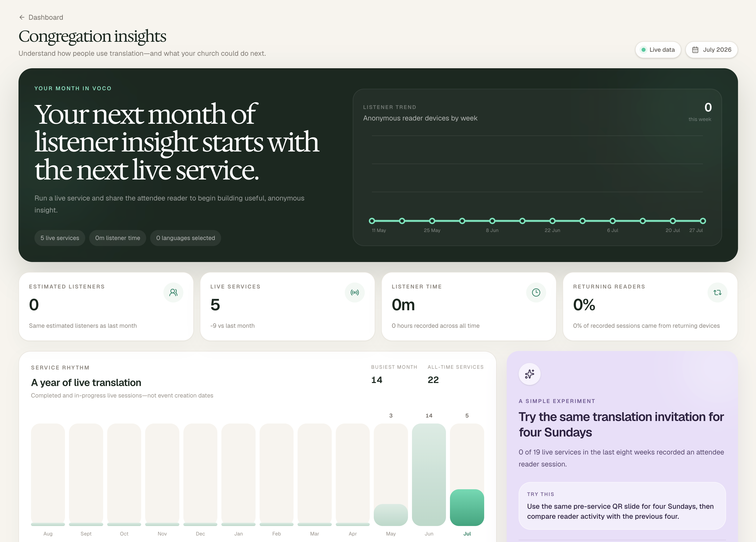Click the "ESTIMATED LISTENERS" card label
Screen dimensions: 756x542
(67, 286)
